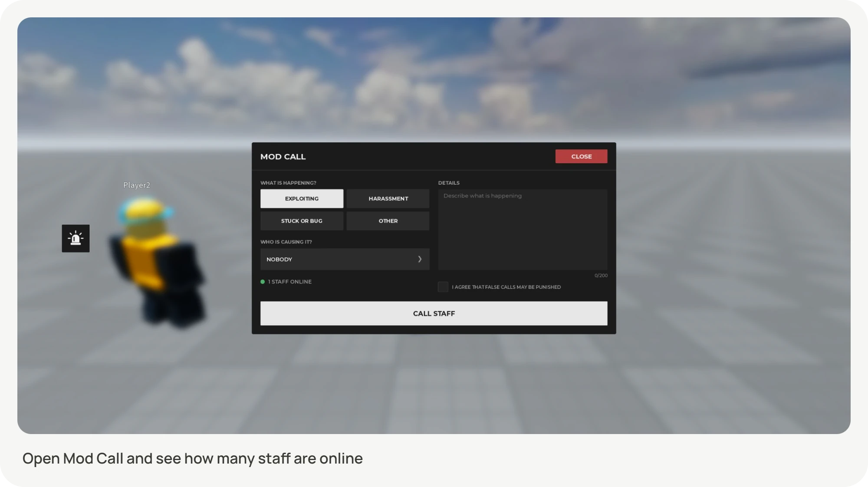Image resolution: width=868 pixels, height=487 pixels.
Task: Choose the Stuck or Bug option
Action: click(x=302, y=221)
